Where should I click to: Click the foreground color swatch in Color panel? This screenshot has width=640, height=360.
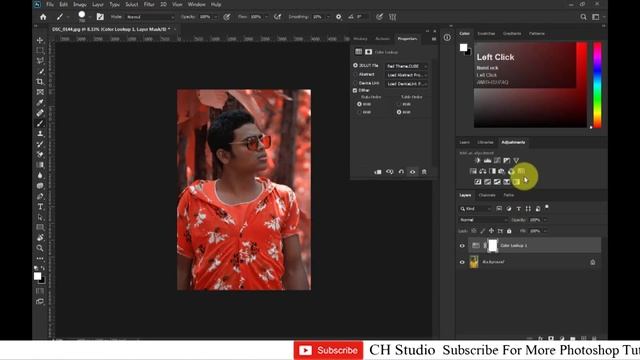tap(463, 48)
